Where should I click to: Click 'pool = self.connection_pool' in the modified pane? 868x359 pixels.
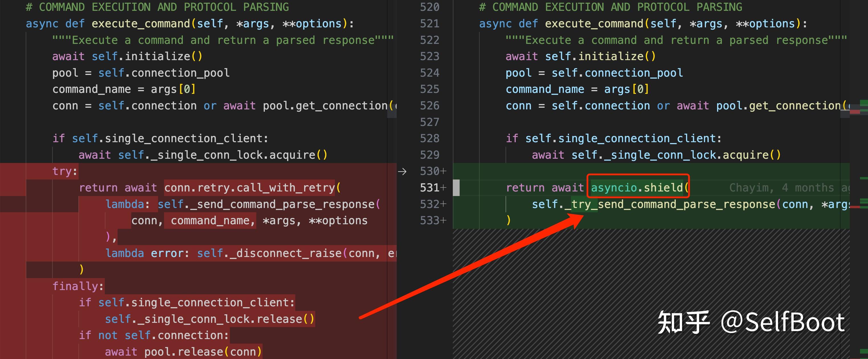(x=594, y=73)
